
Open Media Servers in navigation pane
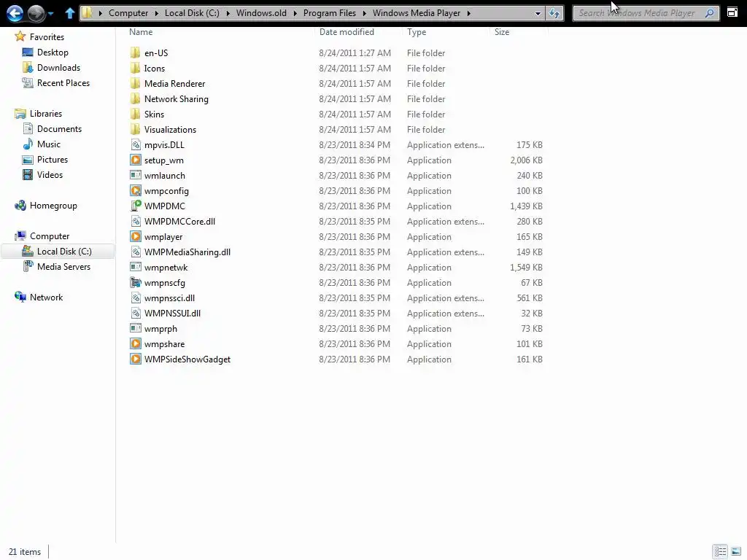point(63,267)
